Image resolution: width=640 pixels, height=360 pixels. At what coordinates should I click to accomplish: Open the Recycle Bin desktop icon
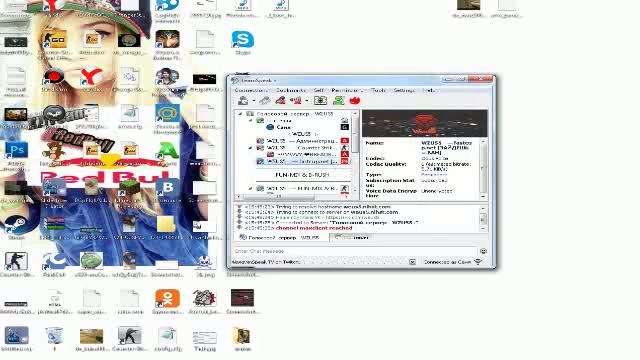[54, 339]
